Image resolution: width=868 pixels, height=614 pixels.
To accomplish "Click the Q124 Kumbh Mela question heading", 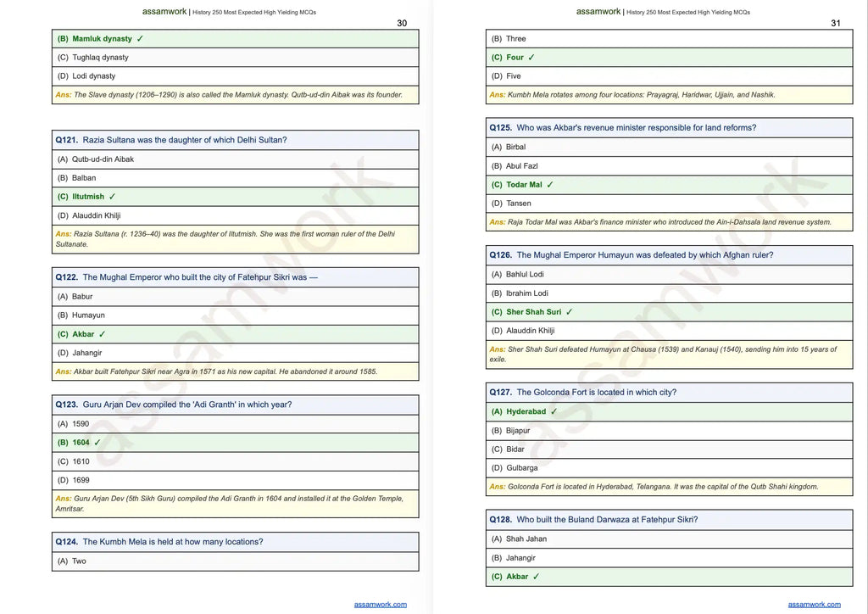I will [x=236, y=542].
